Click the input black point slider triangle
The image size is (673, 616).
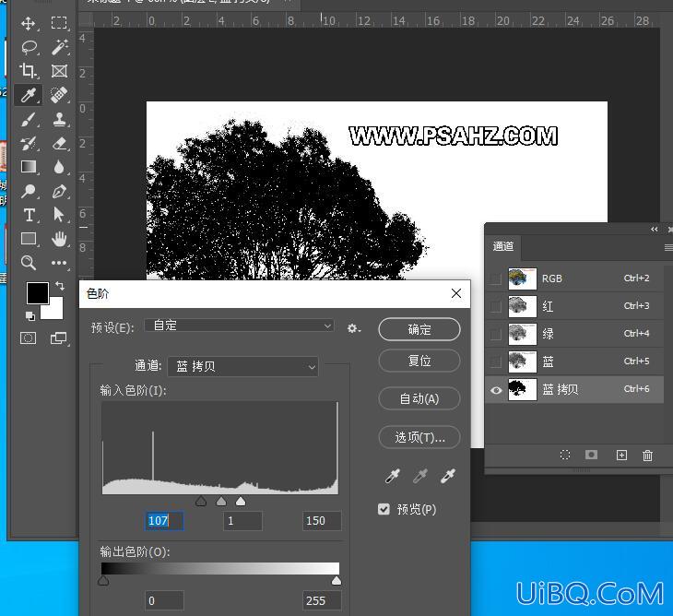200,502
